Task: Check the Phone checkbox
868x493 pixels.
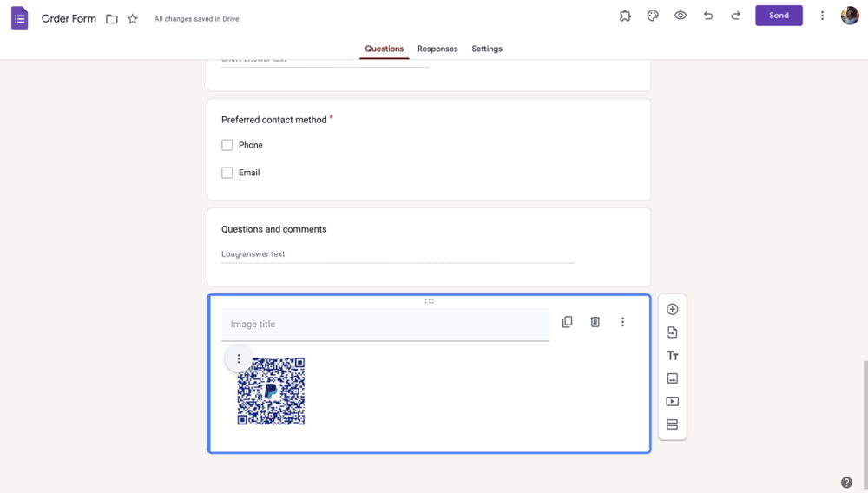Action: (x=227, y=145)
